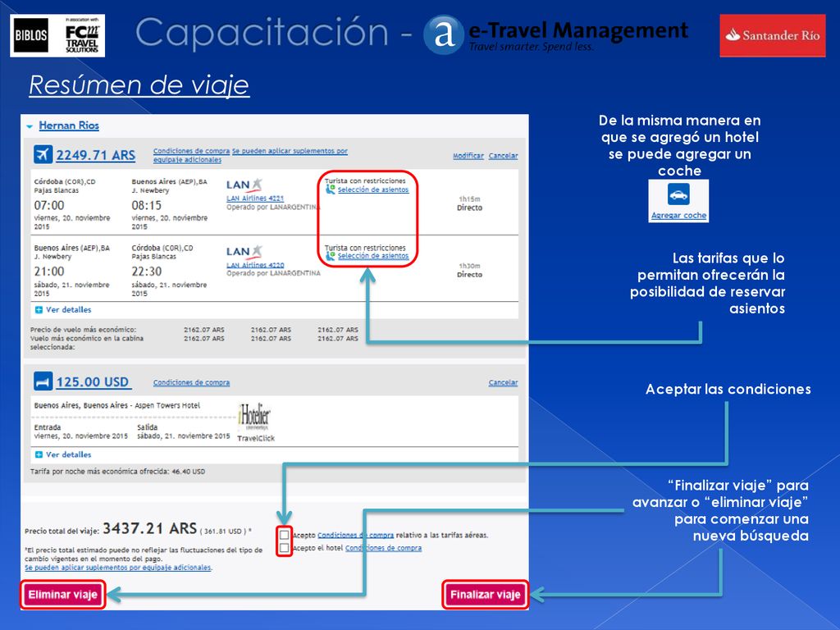Viewport: 840px width, 630px height.
Task: Click the BIBLOS logo
Action: [30, 35]
